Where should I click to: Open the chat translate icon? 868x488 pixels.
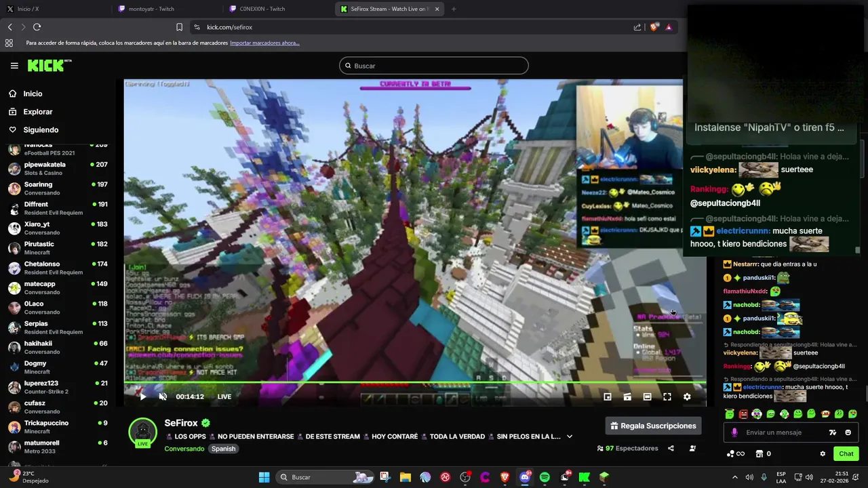(833, 432)
